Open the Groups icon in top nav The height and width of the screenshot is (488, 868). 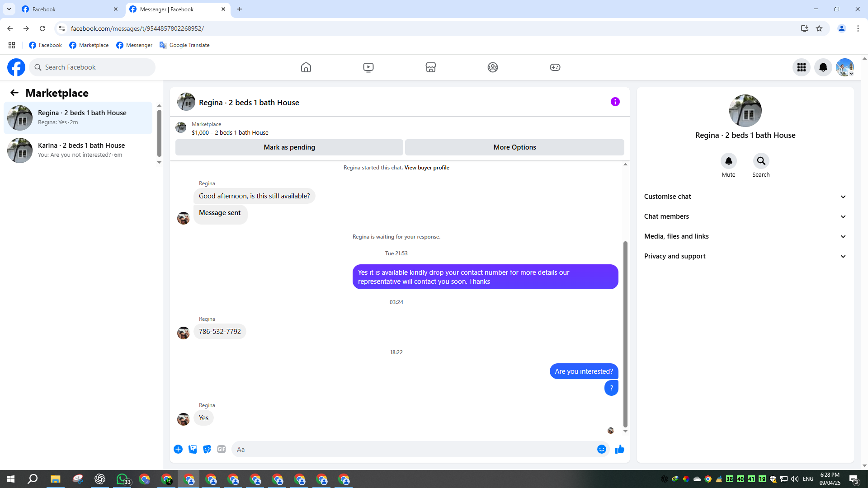pyautogui.click(x=493, y=67)
